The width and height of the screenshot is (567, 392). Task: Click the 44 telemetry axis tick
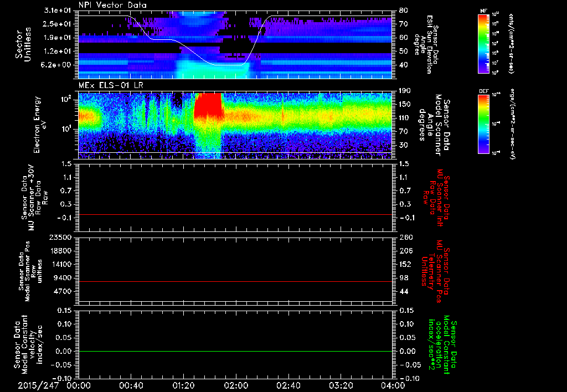pos(403,291)
